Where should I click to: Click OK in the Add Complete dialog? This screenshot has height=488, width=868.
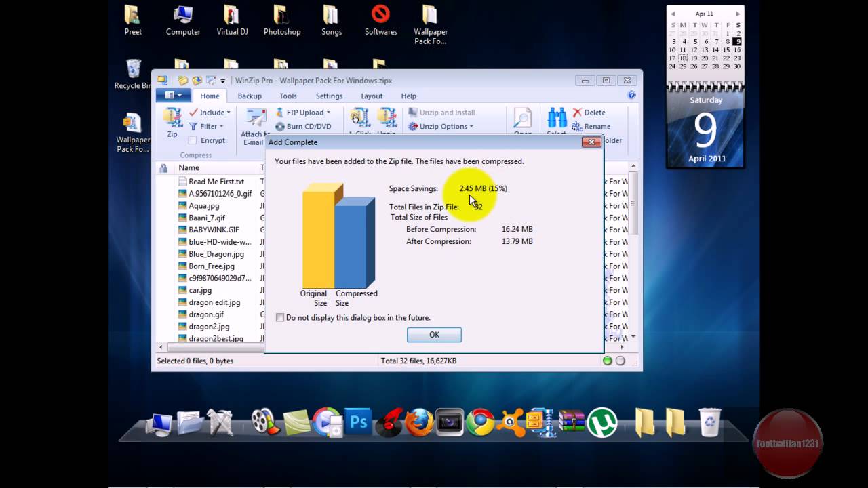coord(434,335)
